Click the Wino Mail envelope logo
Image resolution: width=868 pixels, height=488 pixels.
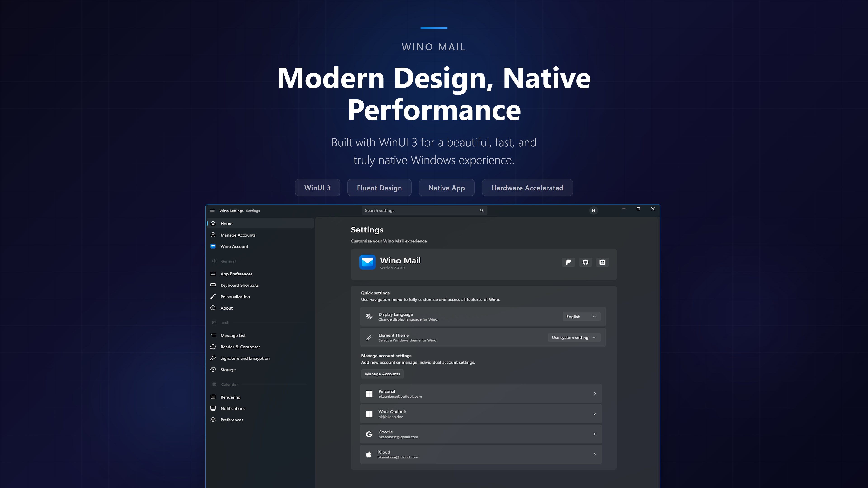(367, 262)
